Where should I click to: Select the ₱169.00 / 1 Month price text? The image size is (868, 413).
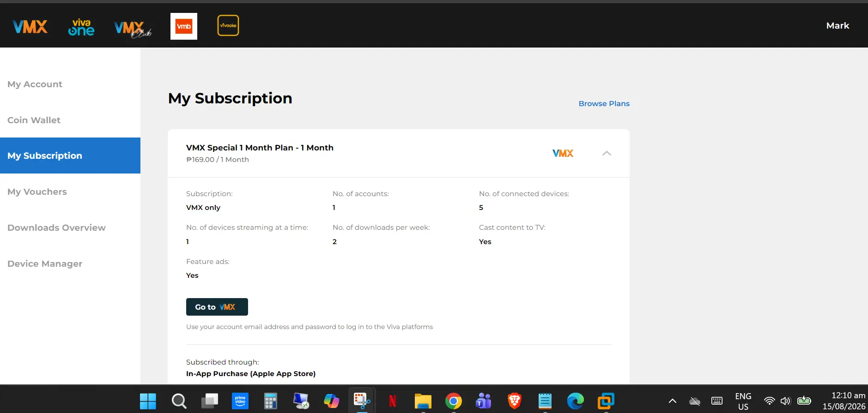tap(218, 160)
